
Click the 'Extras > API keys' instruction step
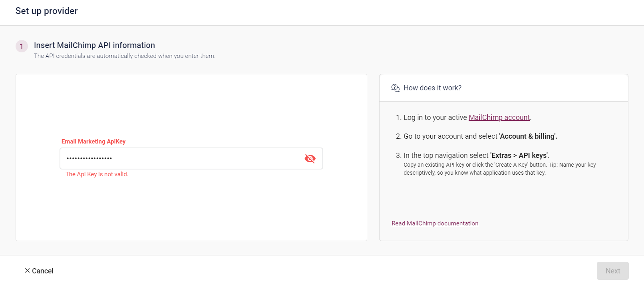coord(476,155)
